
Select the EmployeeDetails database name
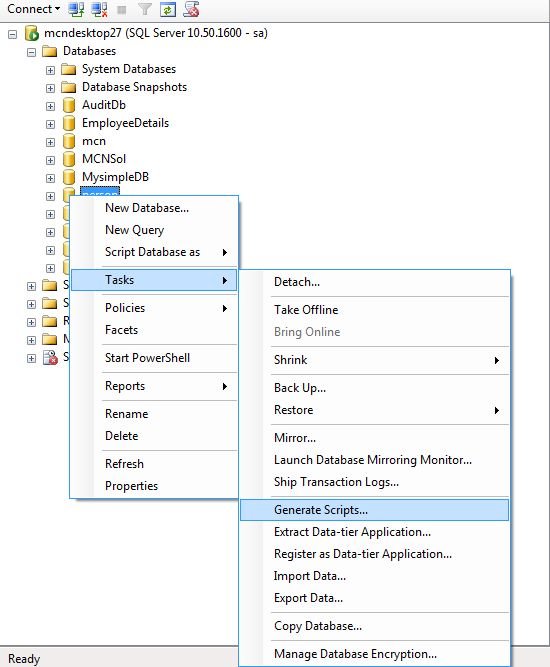tap(125, 123)
